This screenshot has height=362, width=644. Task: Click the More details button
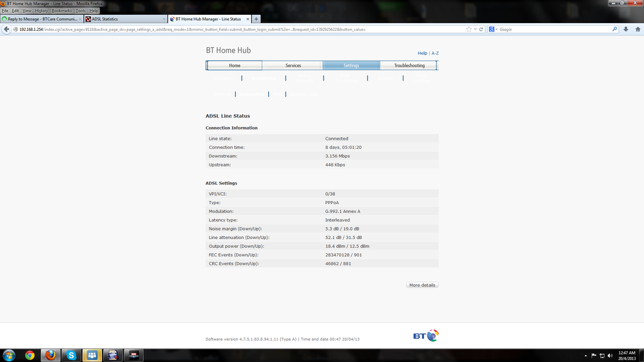click(x=422, y=285)
